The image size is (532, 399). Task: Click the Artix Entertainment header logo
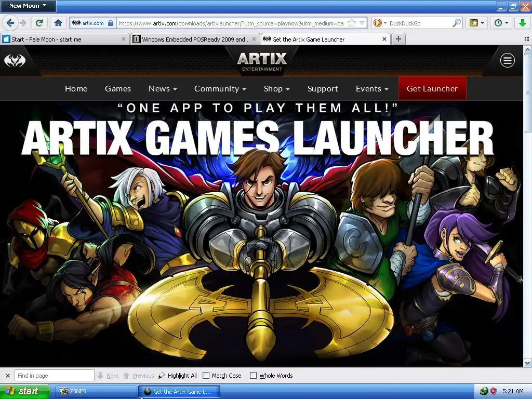click(262, 61)
